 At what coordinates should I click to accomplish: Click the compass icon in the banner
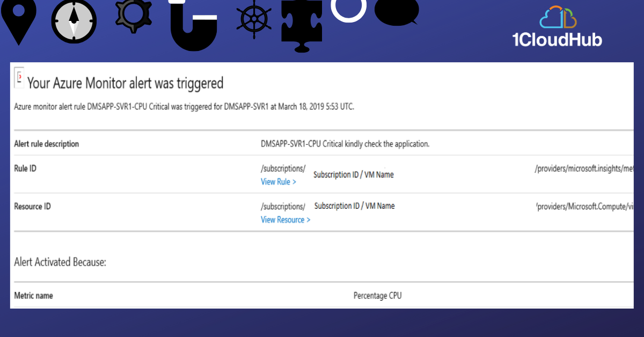[x=74, y=21]
